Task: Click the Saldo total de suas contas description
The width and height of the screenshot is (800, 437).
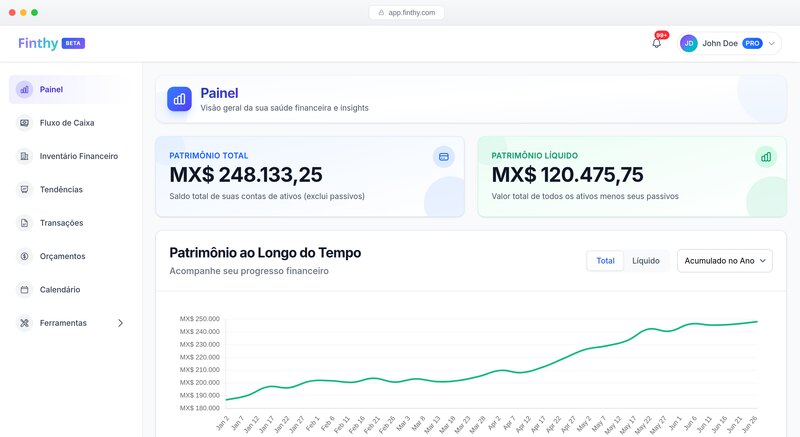Action: pyautogui.click(x=267, y=196)
